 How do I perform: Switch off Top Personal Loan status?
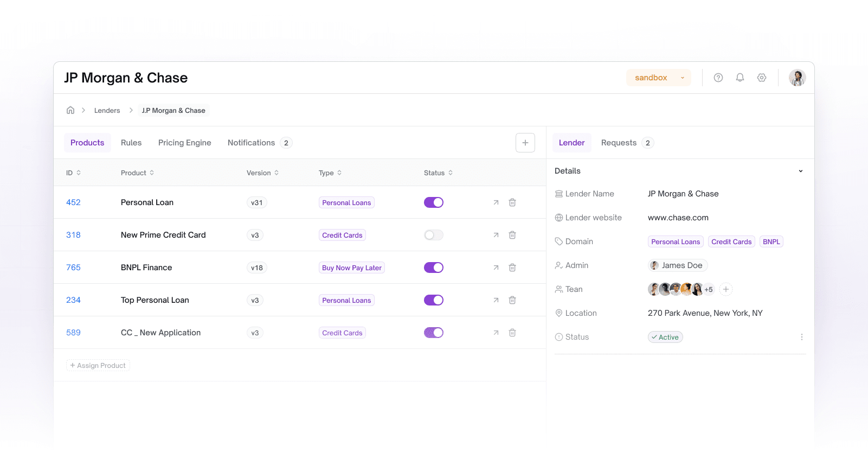[434, 300]
